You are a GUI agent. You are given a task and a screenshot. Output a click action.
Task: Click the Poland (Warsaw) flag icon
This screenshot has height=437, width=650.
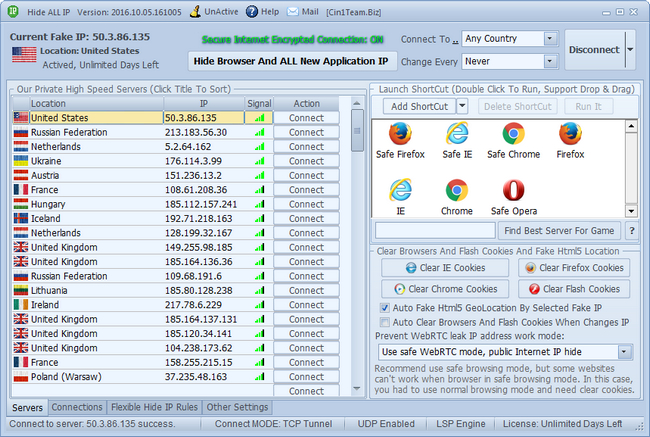21,377
